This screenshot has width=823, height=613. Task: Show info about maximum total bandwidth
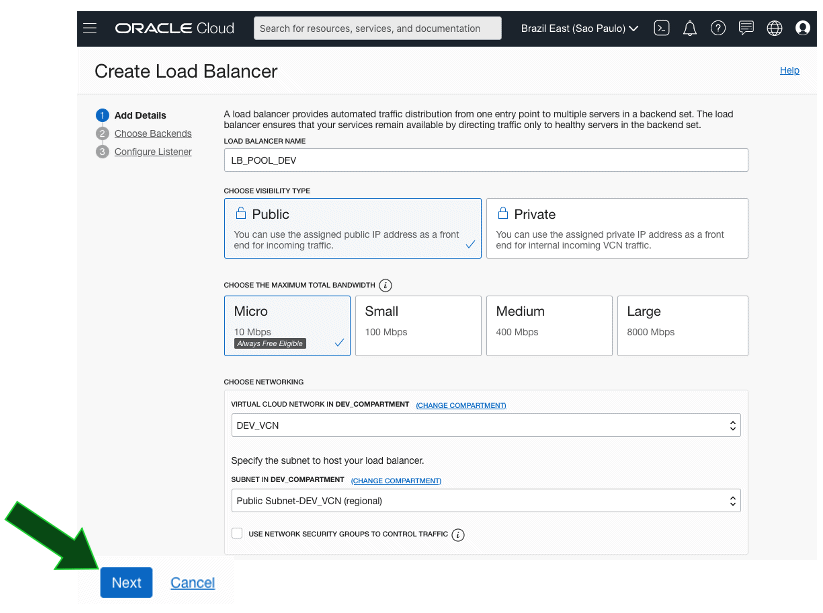coord(385,285)
